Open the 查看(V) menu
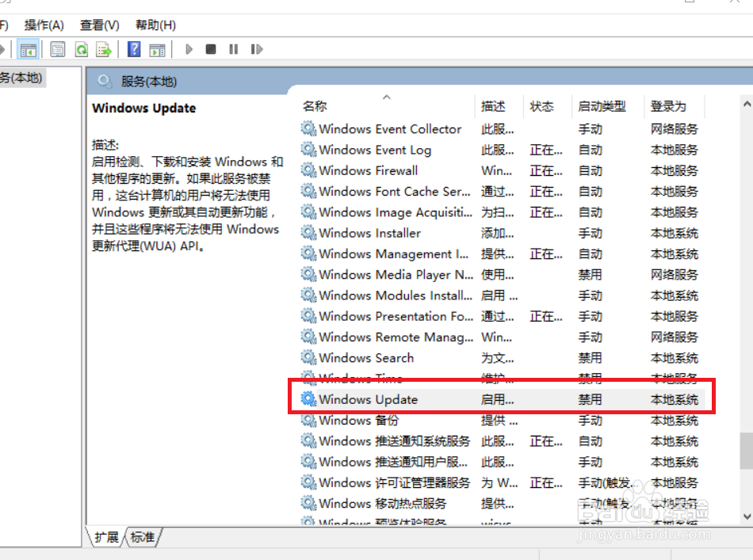 [99, 25]
